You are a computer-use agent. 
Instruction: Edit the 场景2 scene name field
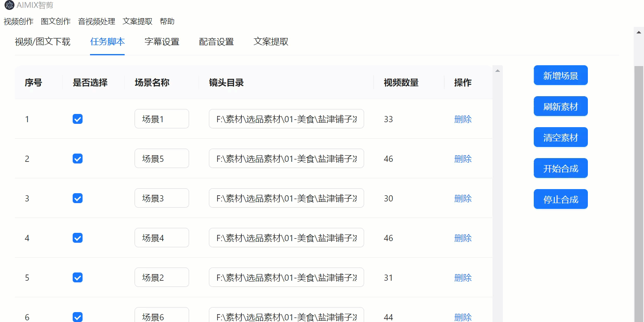point(161,277)
